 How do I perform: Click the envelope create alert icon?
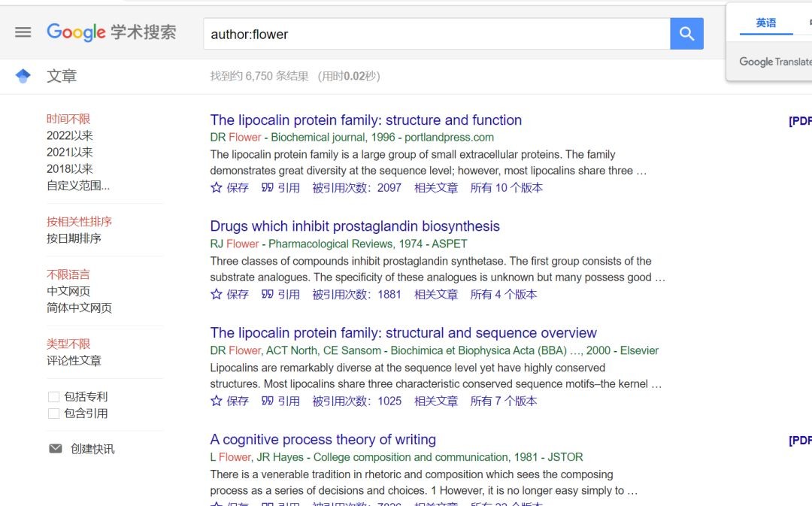(56, 449)
